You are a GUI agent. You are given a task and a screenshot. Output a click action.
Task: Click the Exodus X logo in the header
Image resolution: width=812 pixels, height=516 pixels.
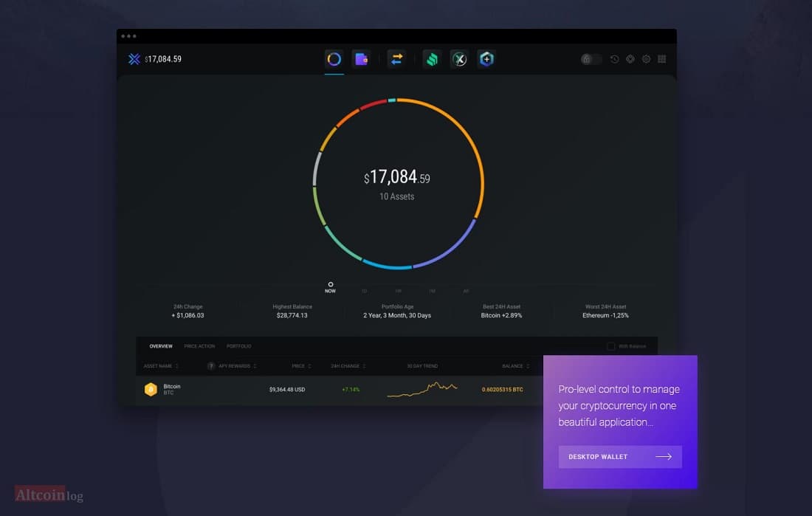pyautogui.click(x=134, y=59)
